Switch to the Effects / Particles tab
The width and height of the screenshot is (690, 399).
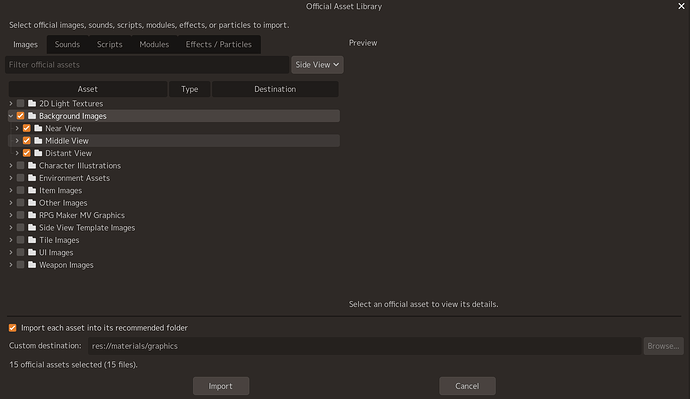219,44
